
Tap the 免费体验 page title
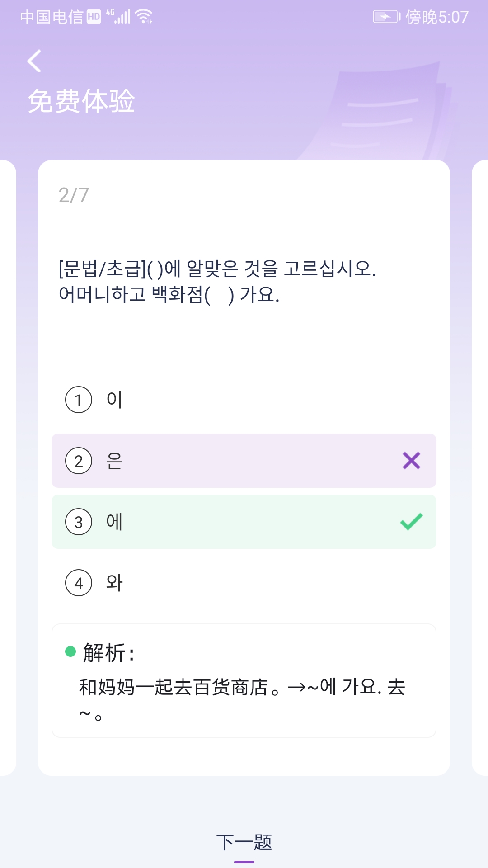pos(81,101)
